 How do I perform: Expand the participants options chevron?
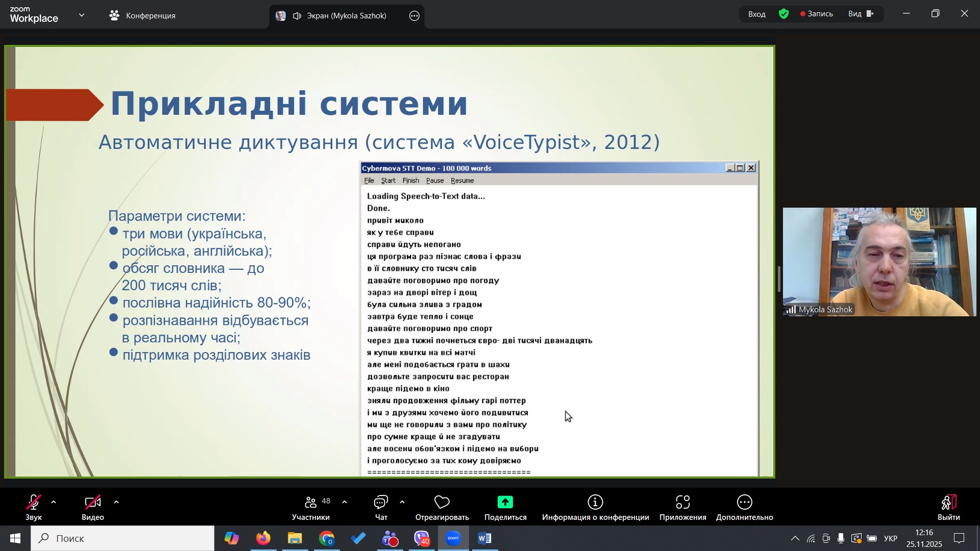coord(345,503)
